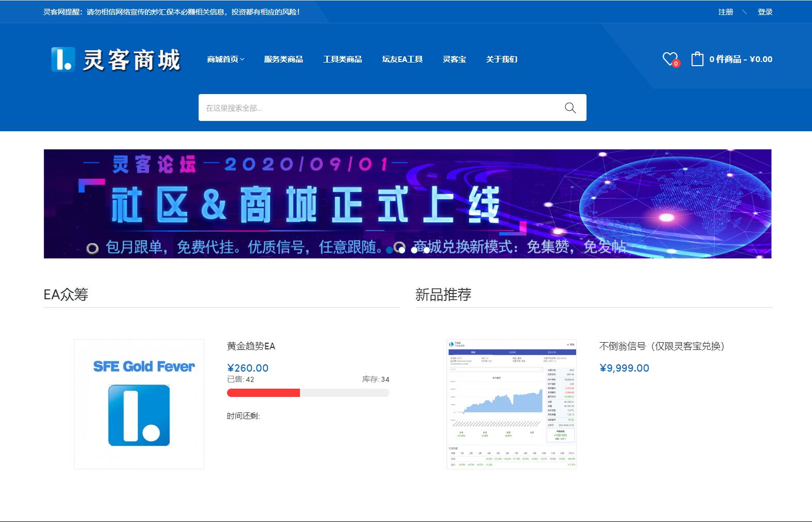Click the 注册 register link
Viewport: 812px width, 522px height.
pos(726,12)
